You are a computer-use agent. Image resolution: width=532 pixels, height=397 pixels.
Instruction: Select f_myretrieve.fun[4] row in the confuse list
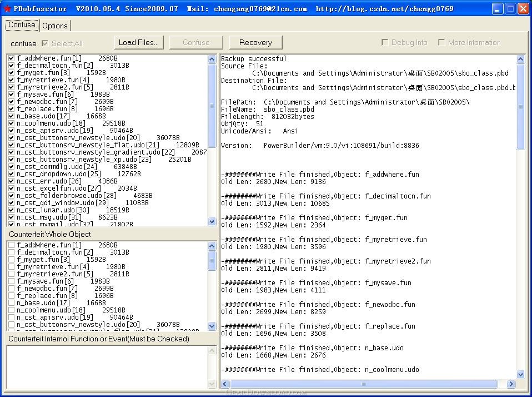coord(71,80)
